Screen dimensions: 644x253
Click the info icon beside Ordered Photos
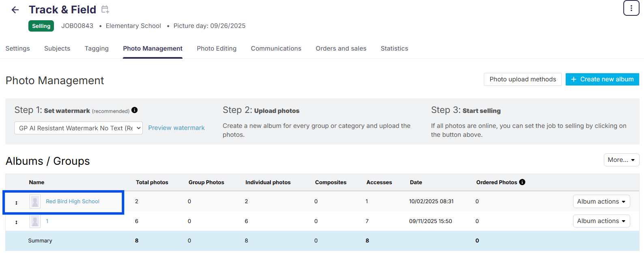point(522,182)
